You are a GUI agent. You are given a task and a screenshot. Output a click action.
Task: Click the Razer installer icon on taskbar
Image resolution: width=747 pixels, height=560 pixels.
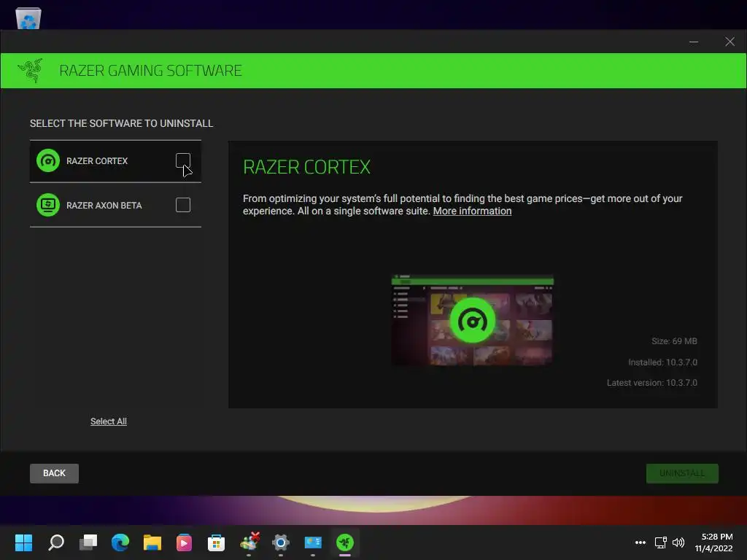(x=345, y=542)
